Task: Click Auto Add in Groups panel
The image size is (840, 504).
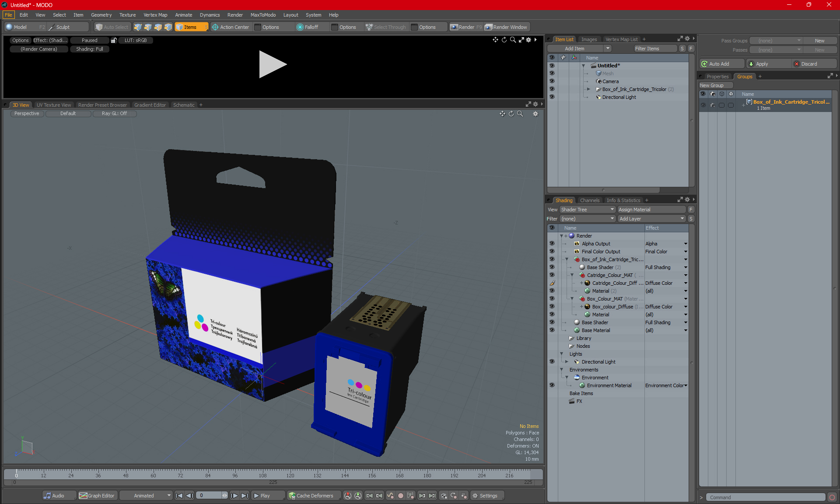Action: pos(721,64)
